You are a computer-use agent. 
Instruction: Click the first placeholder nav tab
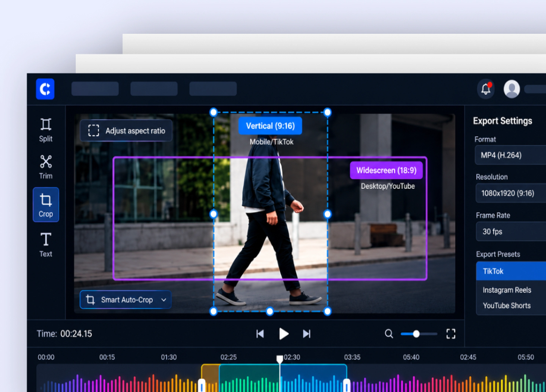pyautogui.click(x=95, y=89)
